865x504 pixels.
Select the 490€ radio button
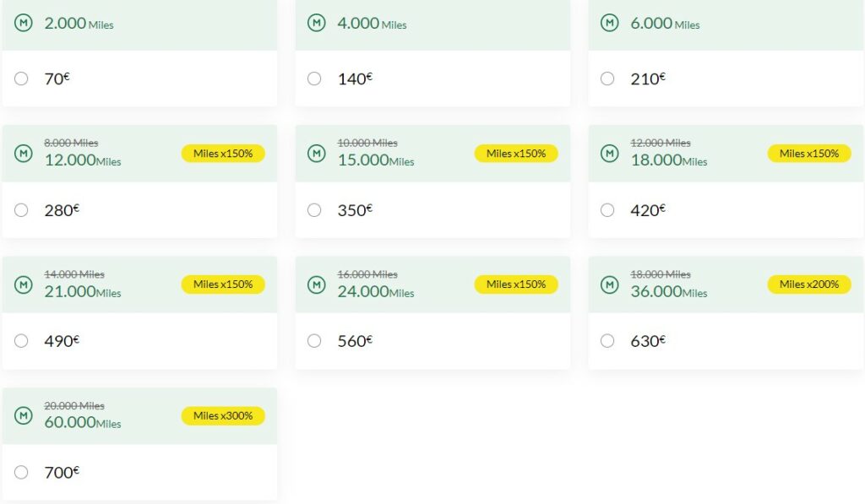(21, 341)
